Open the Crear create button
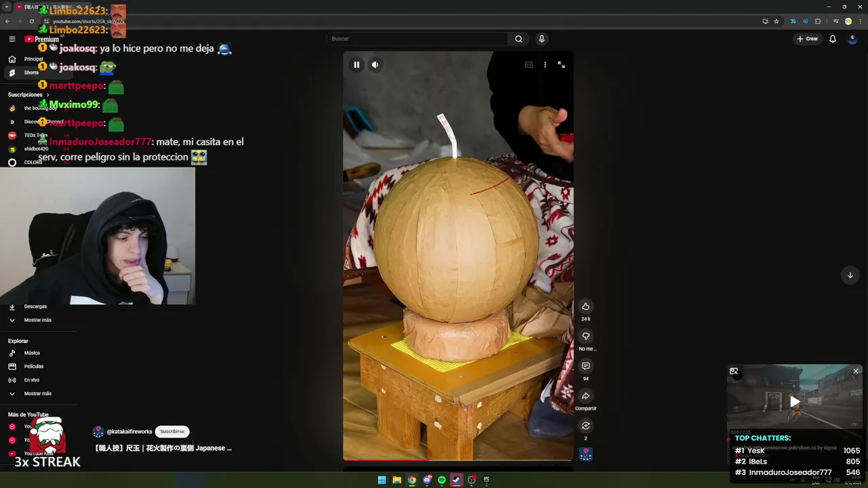Image resolution: width=868 pixels, height=488 pixels. pyautogui.click(x=808, y=39)
